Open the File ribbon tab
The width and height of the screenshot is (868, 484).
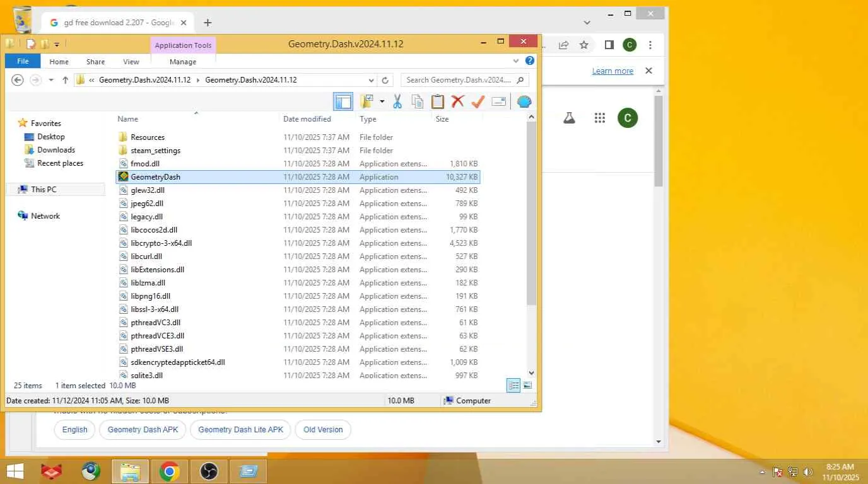[23, 62]
